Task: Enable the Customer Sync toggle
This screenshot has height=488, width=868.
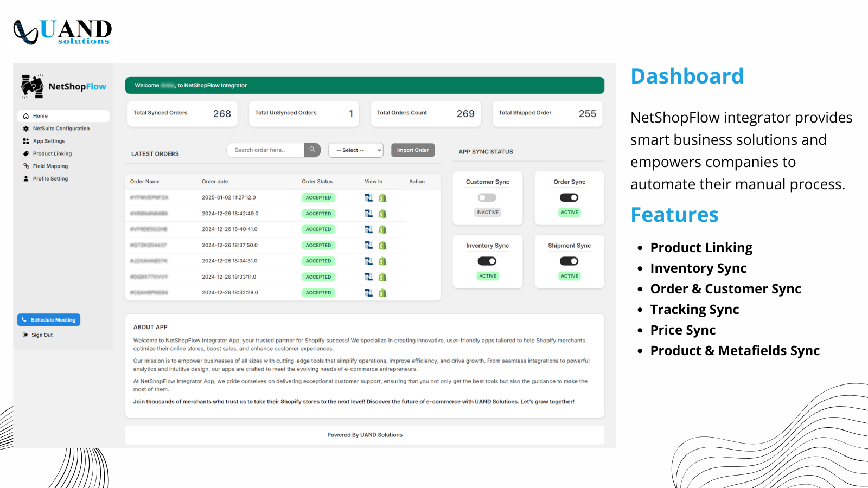Action: click(487, 198)
